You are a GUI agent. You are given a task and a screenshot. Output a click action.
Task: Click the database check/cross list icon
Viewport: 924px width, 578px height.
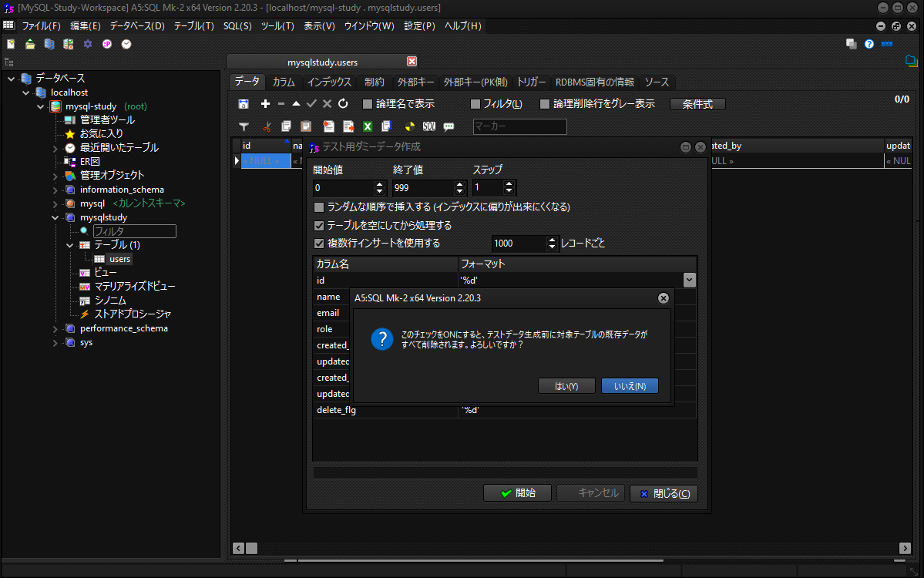pos(69,44)
